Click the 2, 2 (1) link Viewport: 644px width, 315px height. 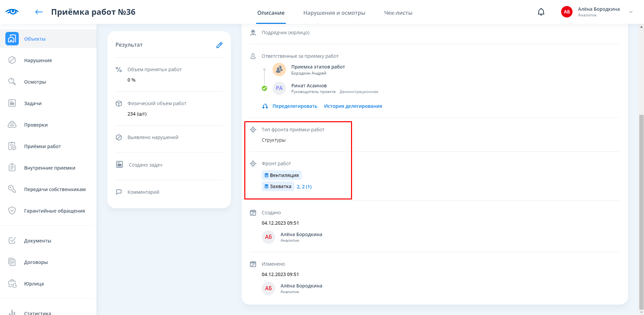click(x=304, y=187)
